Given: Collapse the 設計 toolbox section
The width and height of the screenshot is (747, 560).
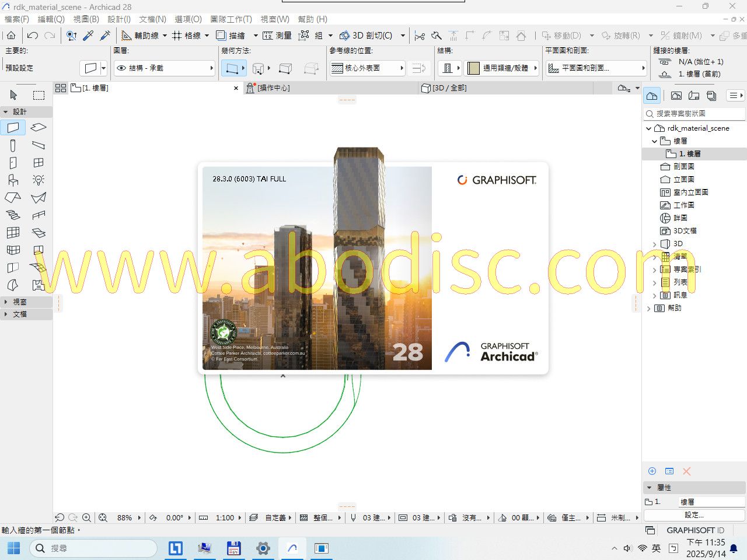Looking at the screenshot, I should 6,111.
